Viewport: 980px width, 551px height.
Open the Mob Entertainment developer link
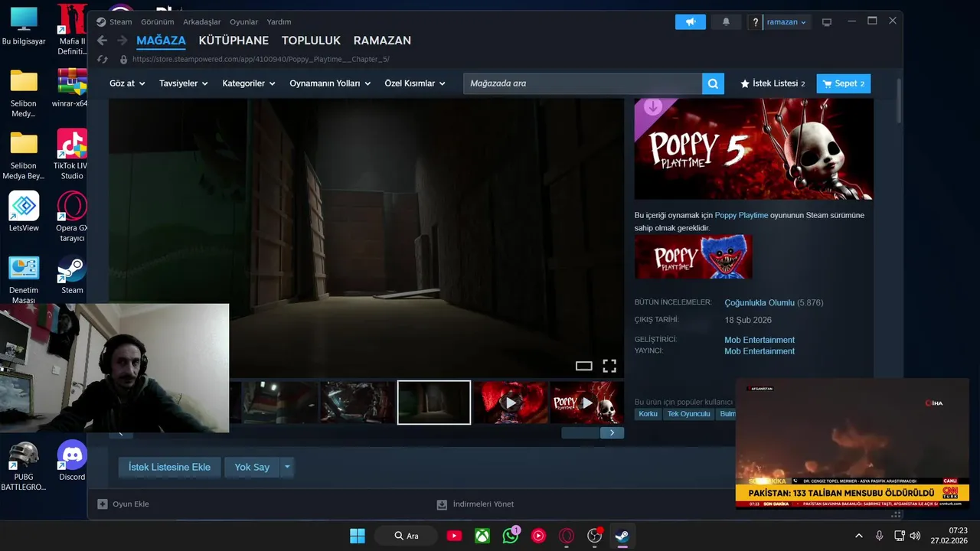point(759,340)
